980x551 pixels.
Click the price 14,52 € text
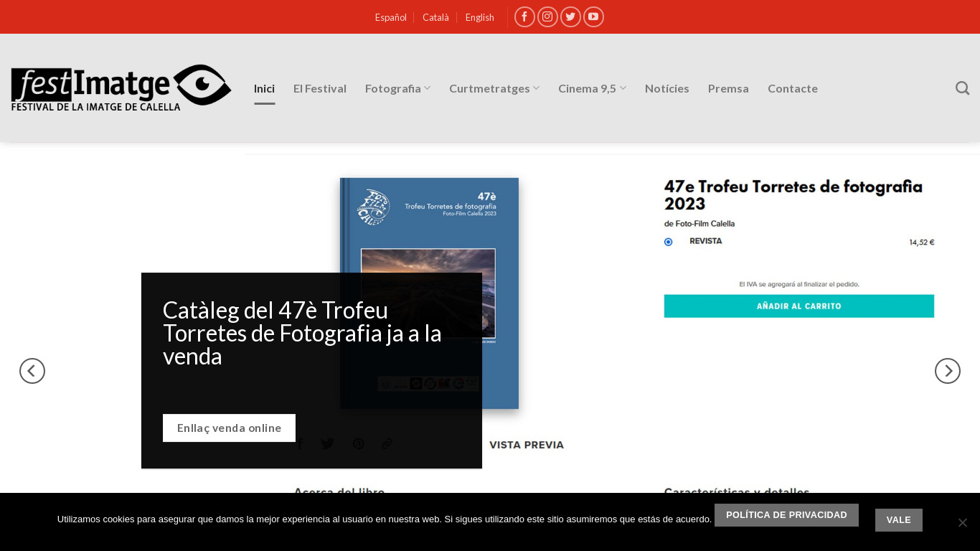pos(922,242)
